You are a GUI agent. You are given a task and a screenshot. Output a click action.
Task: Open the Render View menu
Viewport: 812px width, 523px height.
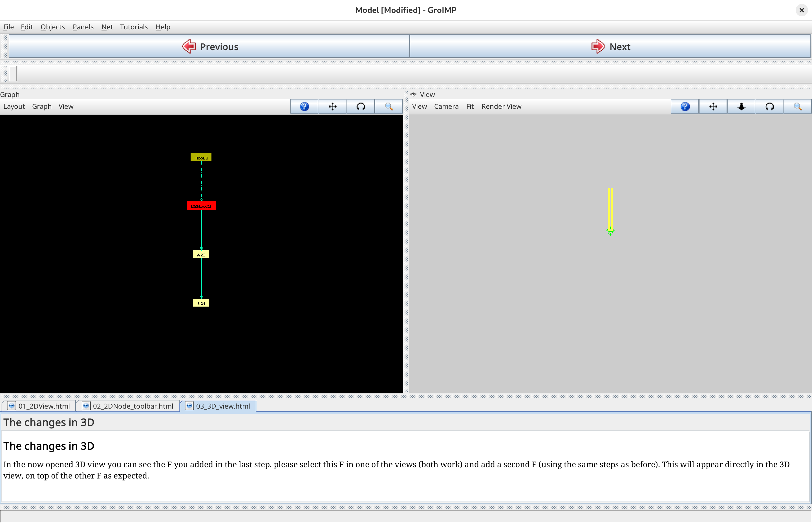[501, 107]
